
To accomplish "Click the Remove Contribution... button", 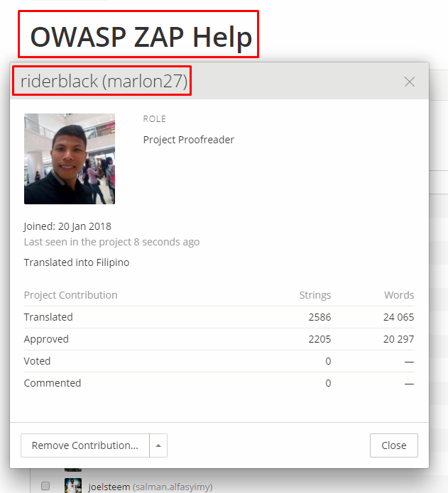I will [x=85, y=445].
